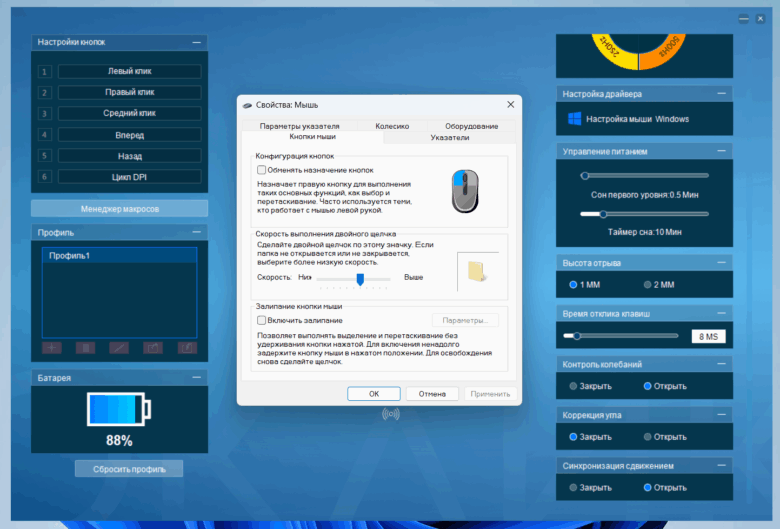
Task: Click the button number 6 box
Action: pyautogui.click(x=44, y=177)
